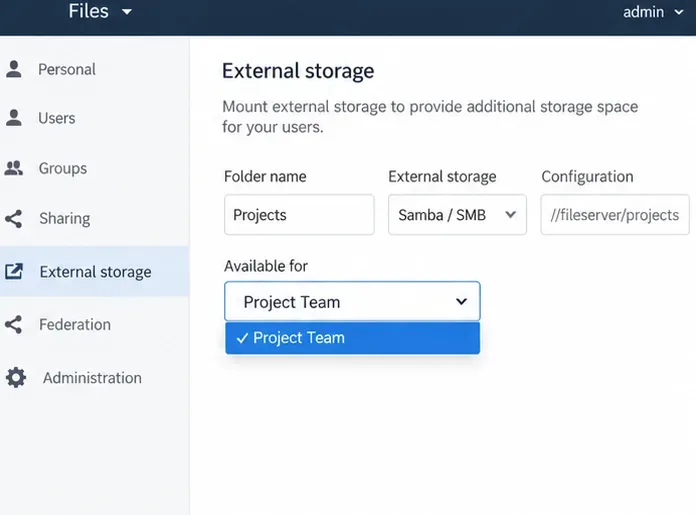Screen dimensions: 696x515
Task: Open the Groups section
Action: click(63, 169)
